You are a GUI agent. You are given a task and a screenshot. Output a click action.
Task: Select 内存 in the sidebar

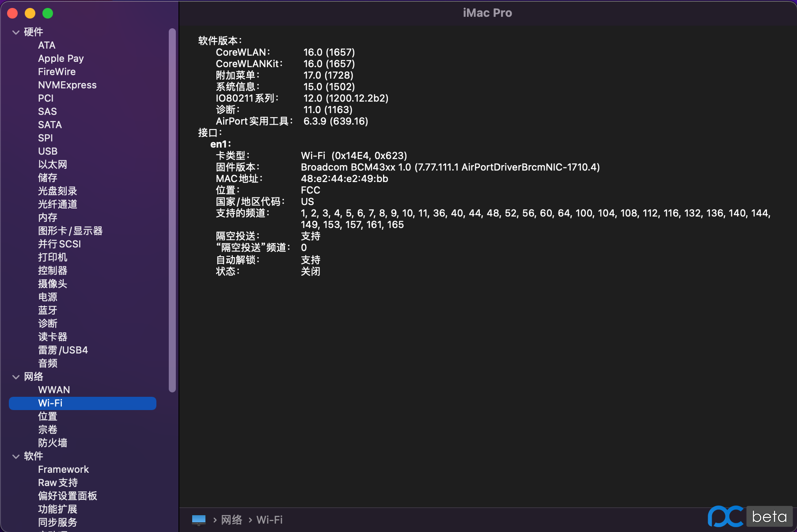[48, 217]
